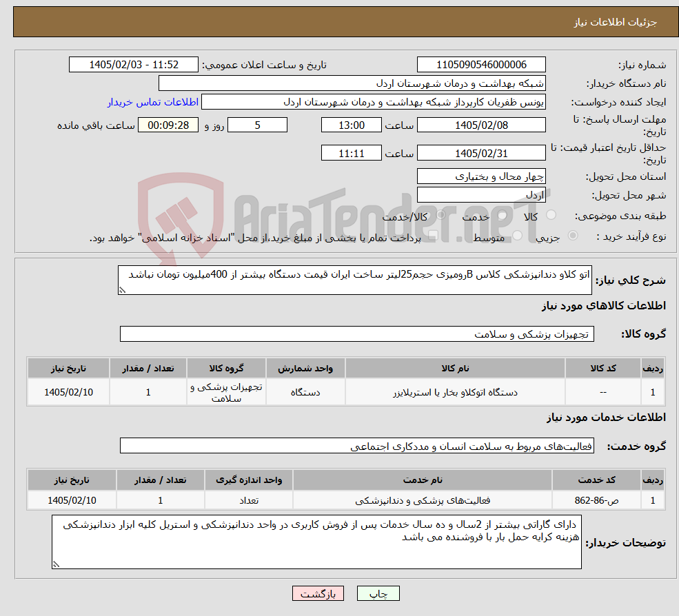679x616 pixels.
Task: Click the need number field 1105090546000006
Action: coord(481,65)
